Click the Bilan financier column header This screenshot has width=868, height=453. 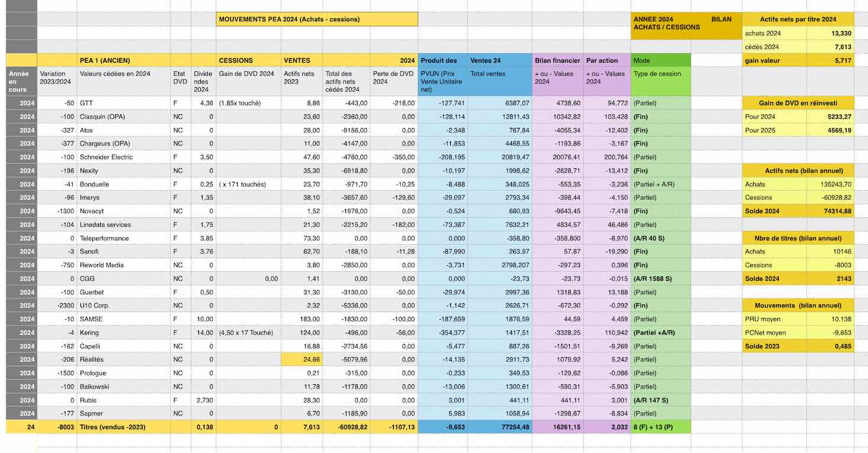tap(557, 60)
